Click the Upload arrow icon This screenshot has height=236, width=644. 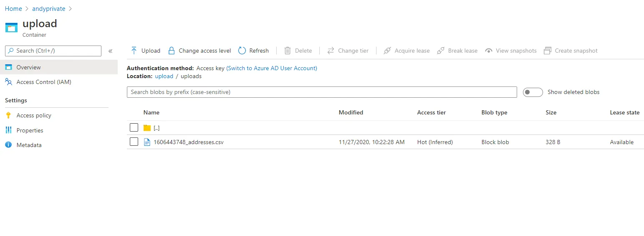pos(134,51)
